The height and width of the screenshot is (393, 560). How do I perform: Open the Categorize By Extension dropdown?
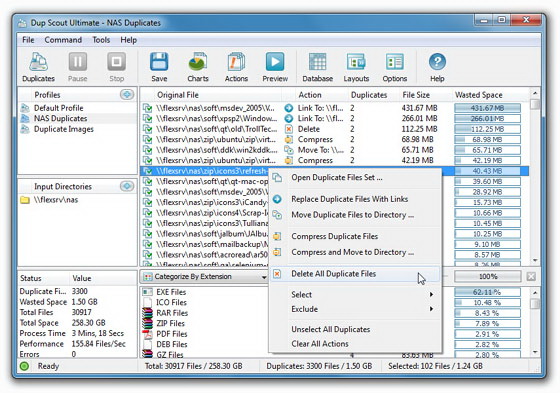[205, 277]
